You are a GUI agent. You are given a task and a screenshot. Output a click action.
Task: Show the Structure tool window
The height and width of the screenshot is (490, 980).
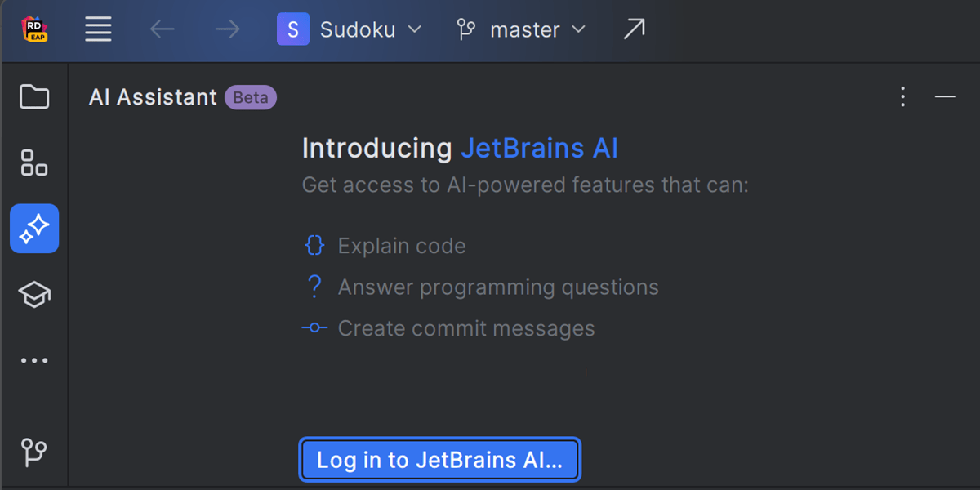[x=34, y=163]
